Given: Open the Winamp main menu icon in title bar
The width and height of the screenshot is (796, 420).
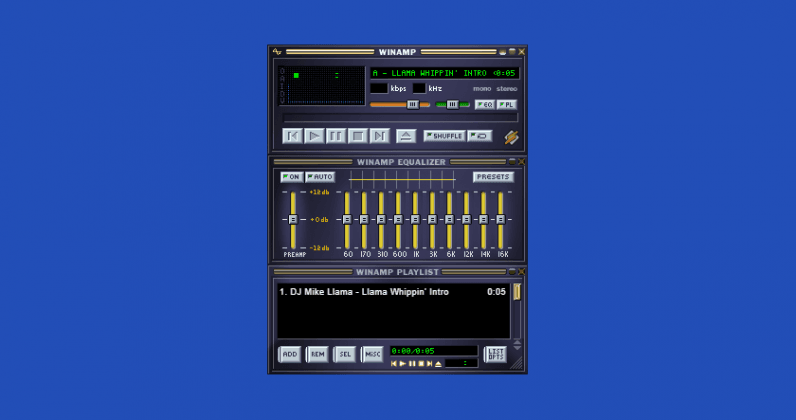Looking at the screenshot, I should click(x=277, y=52).
